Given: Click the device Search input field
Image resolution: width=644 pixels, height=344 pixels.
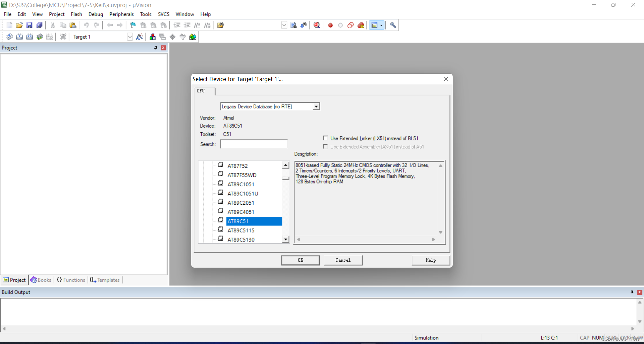Looking at the screenshot, I should (x=254, y=144).
